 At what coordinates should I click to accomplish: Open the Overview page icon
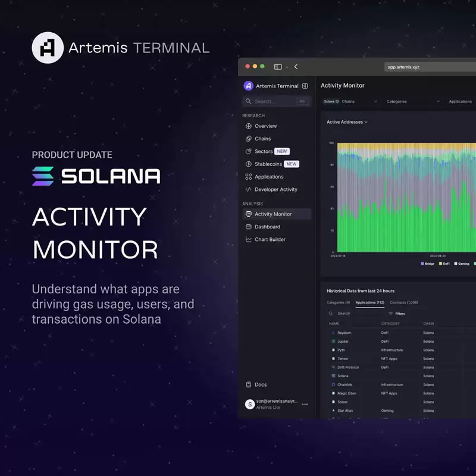(248, 126)
